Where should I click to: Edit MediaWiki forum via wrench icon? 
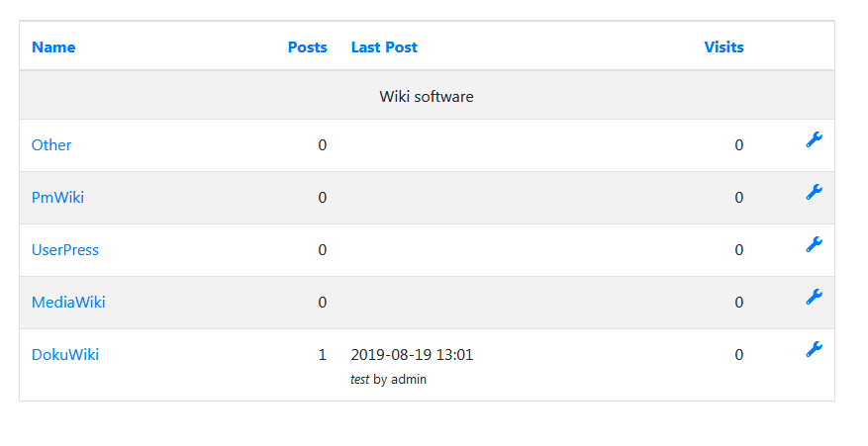(814, 297)
